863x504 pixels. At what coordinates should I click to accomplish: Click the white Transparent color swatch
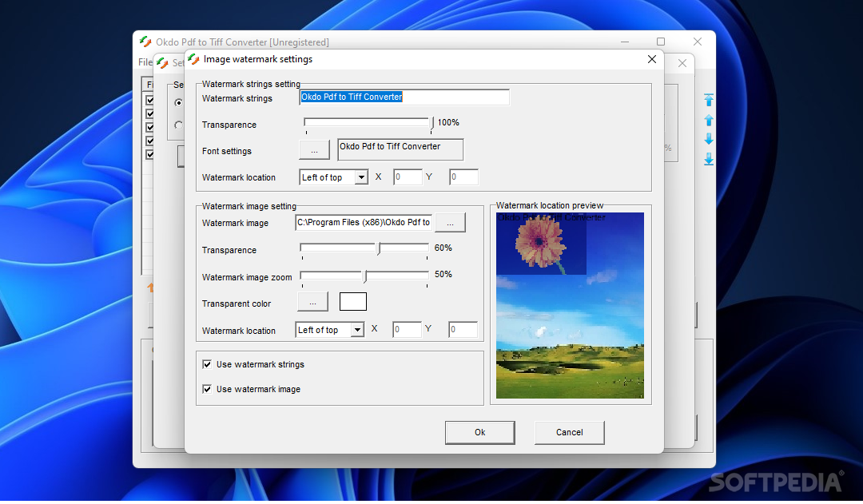click(353, 301)
